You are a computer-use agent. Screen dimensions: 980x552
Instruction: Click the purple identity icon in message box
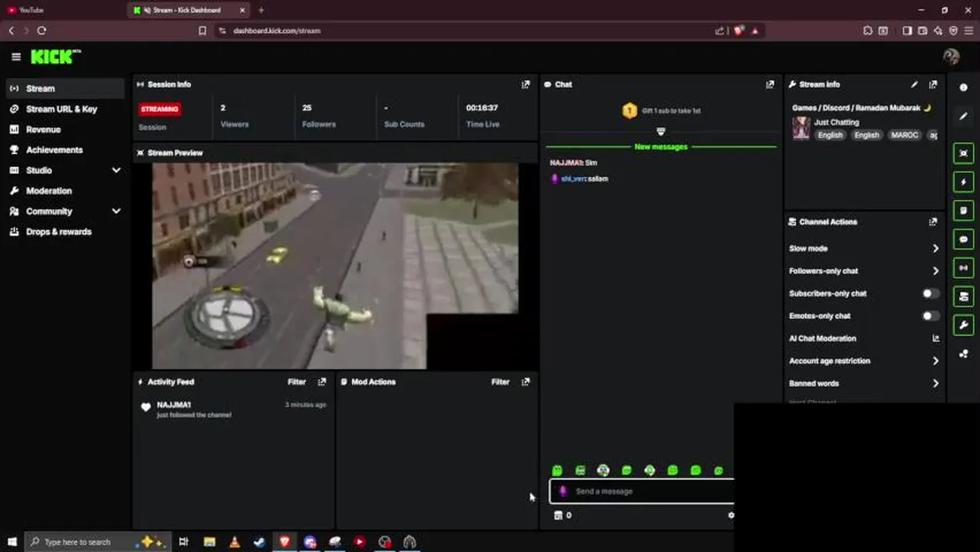click(x=564, y=491)
